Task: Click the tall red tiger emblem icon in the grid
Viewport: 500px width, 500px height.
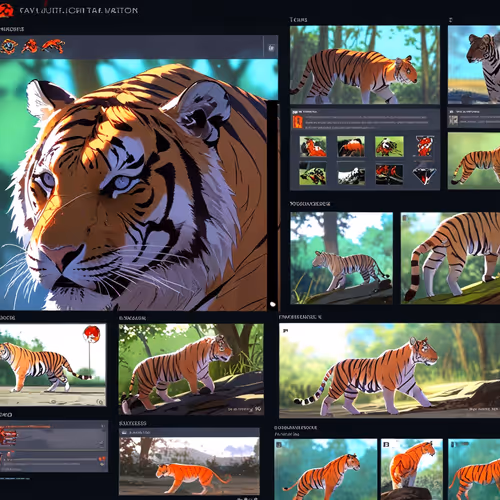Action: (x=424, y=146)
